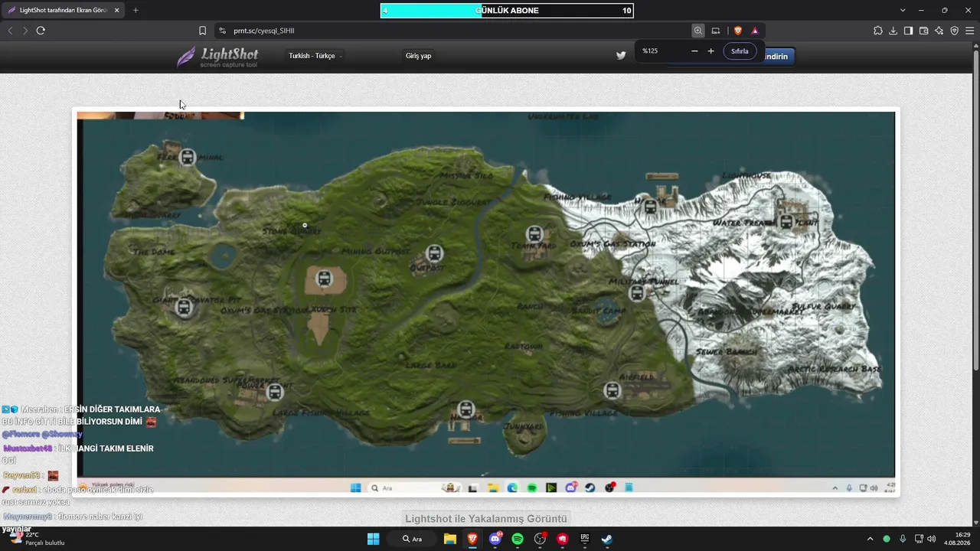This screenshot has width=980, height=551.
Task: Increase page zoom with plus button
Action: click(x=710, y=51)
